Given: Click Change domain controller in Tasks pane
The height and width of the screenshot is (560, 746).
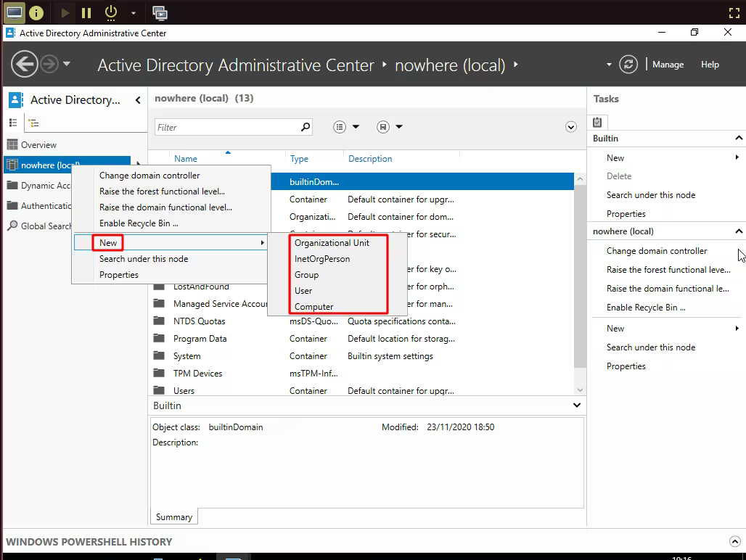Looking at the screenshot, I should [x=657, y=251].
